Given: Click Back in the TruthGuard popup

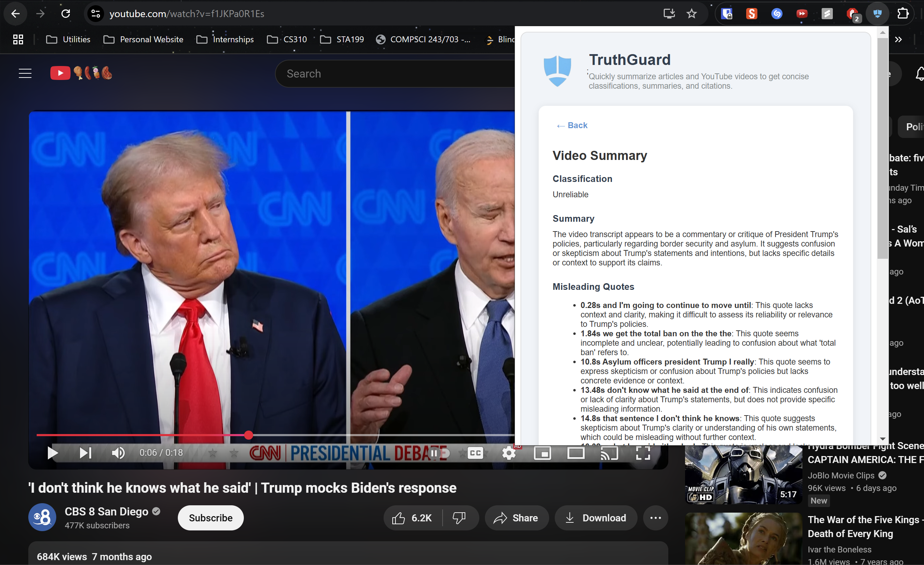Looking at the screenshot, I should pyautogui.click(x=572, y=125).
